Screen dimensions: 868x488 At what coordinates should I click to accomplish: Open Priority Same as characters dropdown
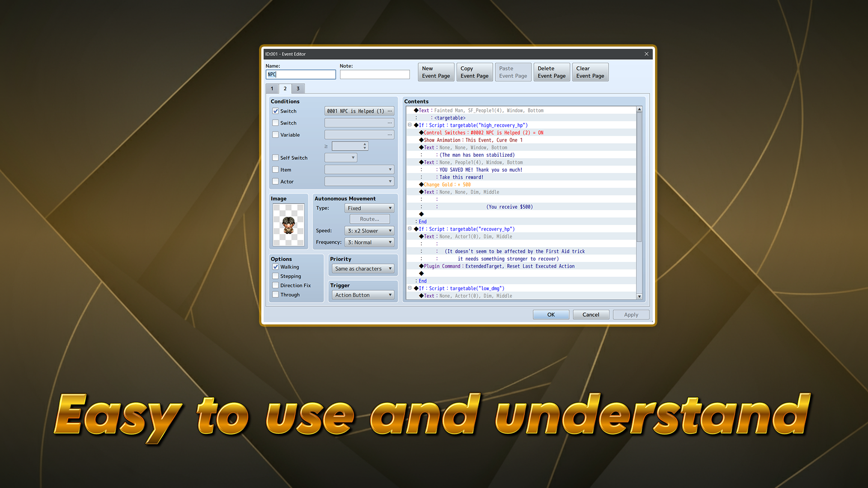(x=363, y=269)
